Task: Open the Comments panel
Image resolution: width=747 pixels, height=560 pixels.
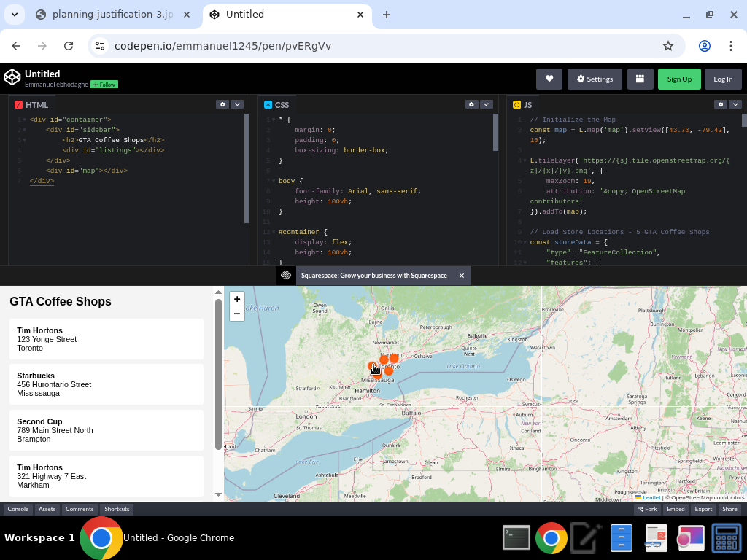Action: pos(80,509)
